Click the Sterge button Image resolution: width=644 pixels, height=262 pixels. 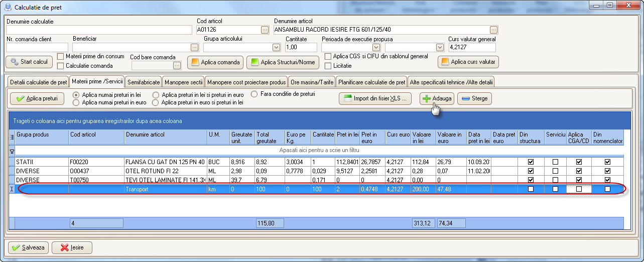[x=474, y=99]
